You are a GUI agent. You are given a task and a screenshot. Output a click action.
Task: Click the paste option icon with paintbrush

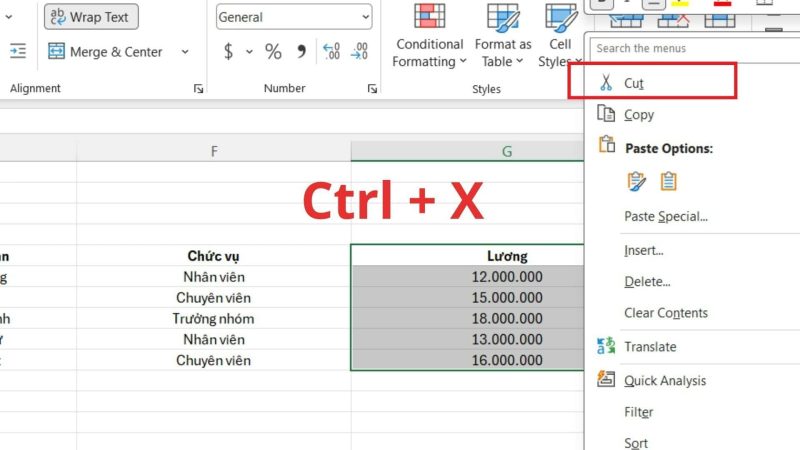(636, 182)
